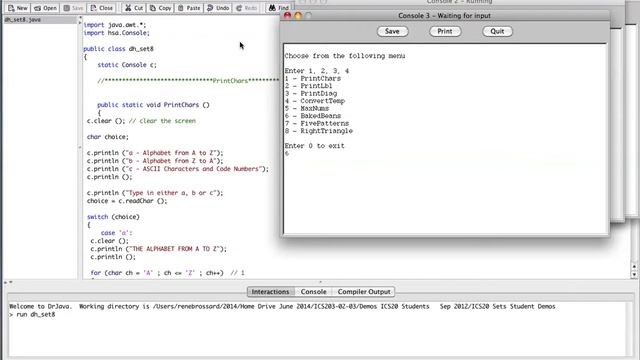Click the Undo toolbar button
This screenshot has width=640, height=360.
(x=218, y=8)
